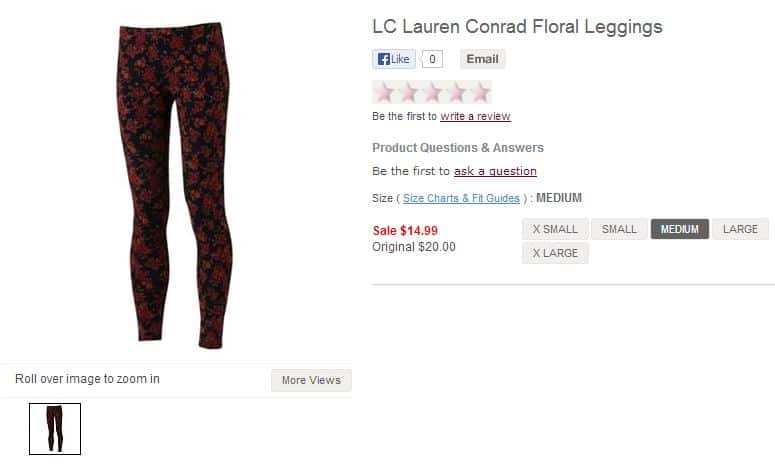Viewport: 775px width, 475px height.
Task: Share the product via Email button
Action: pyautogui.click(x=482, y=59)
